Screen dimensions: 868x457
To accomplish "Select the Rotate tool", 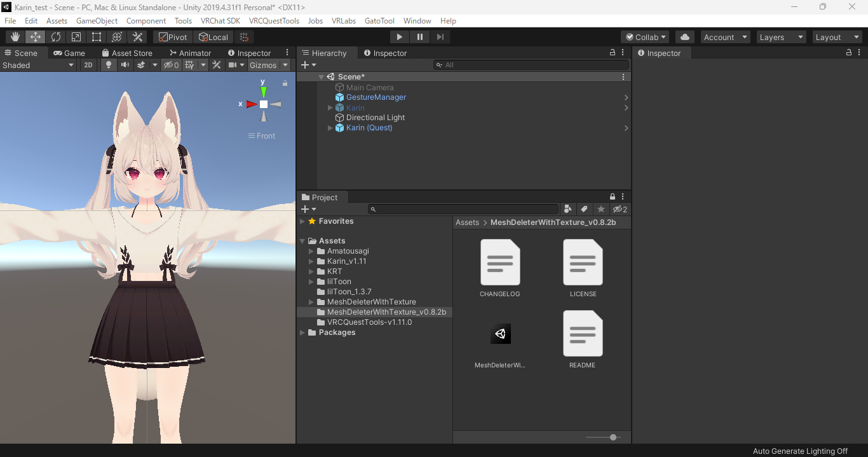I will [x=56, y=38].
